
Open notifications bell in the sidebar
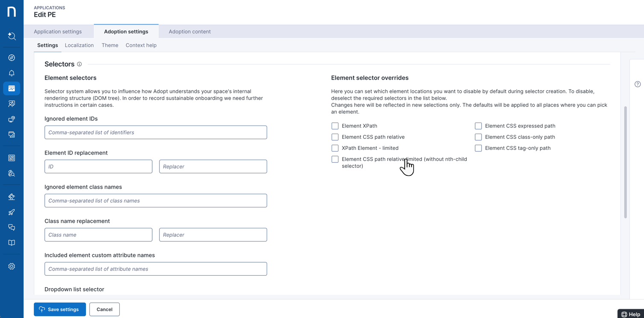coord(12,73)
